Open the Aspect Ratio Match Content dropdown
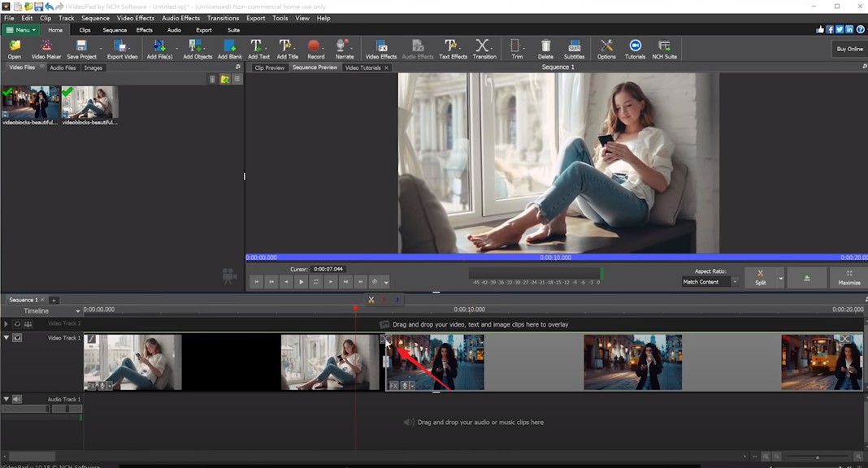Viewport: 868px width, 468px height. click(710, 282)
